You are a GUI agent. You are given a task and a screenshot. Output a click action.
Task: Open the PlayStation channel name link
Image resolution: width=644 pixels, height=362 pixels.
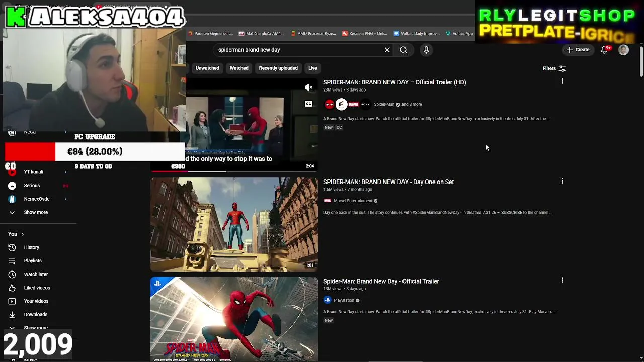pos(344,300)
